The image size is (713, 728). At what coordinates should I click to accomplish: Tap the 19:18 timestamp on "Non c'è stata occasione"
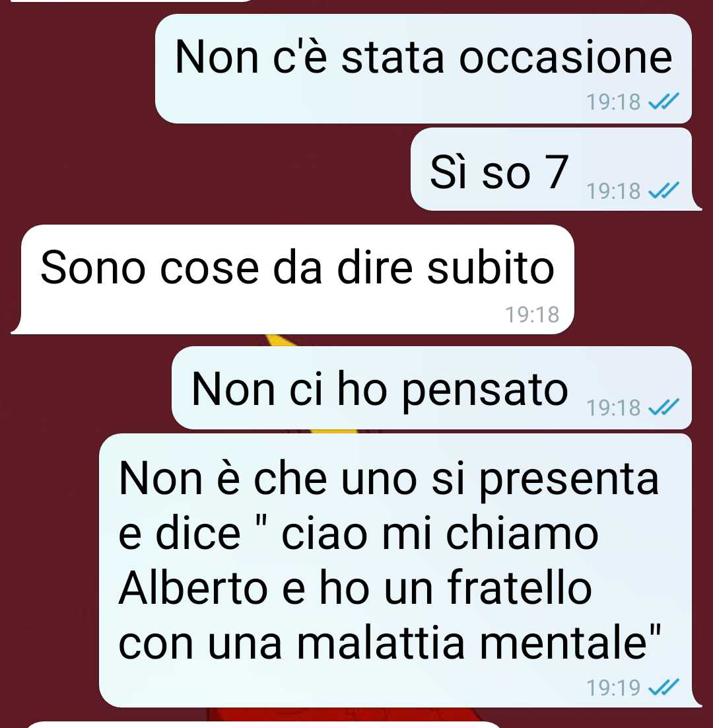coord(613,102)
